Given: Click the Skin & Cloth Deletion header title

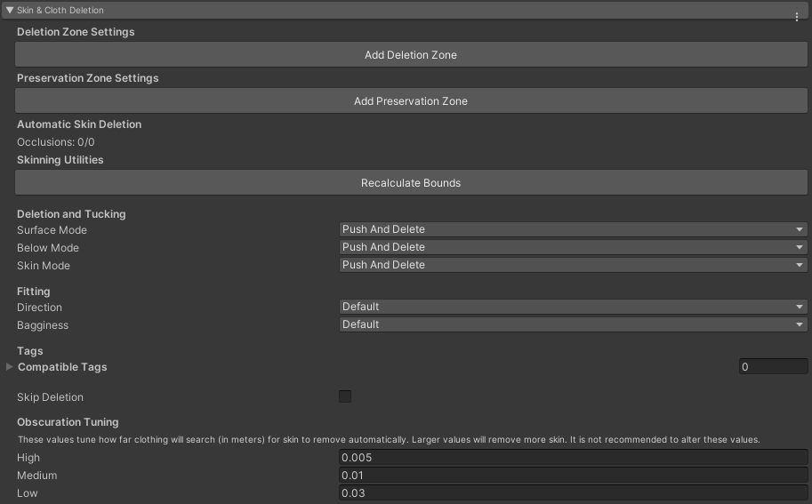Looking at the screenshot, I should pyautogui.click(x=61, y=11).
